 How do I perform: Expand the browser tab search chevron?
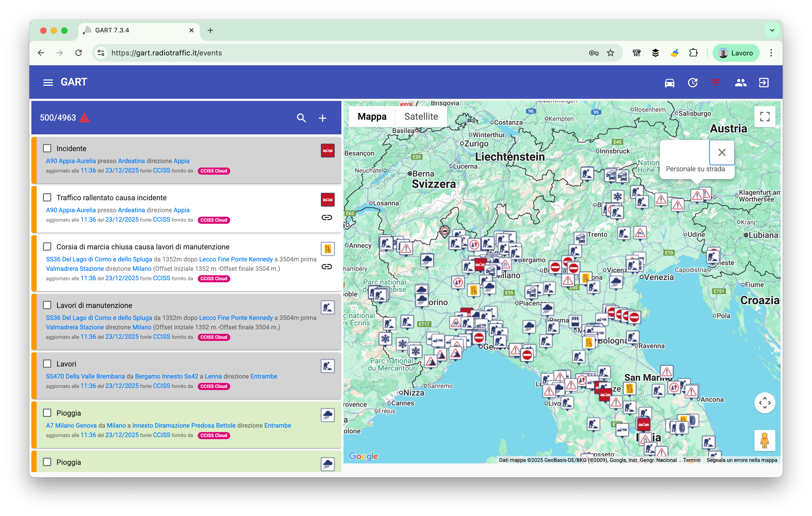click(x=772, y=30)
